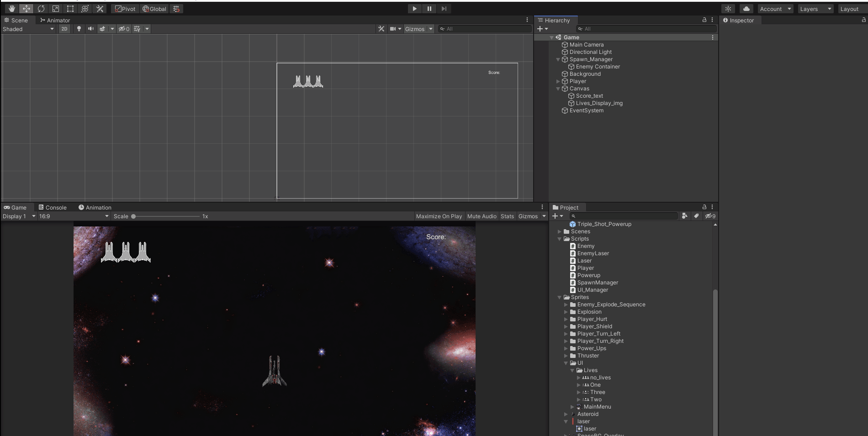Switch to the Animator tab
This screenshot has width=868, height=436.
pyautogui.click(x=55, y=20)
